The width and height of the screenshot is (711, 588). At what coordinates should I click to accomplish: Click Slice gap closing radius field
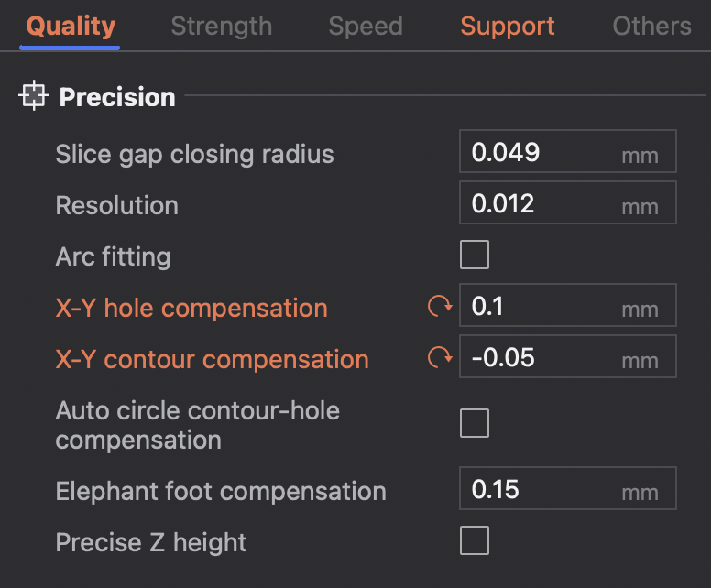[541, 152]
